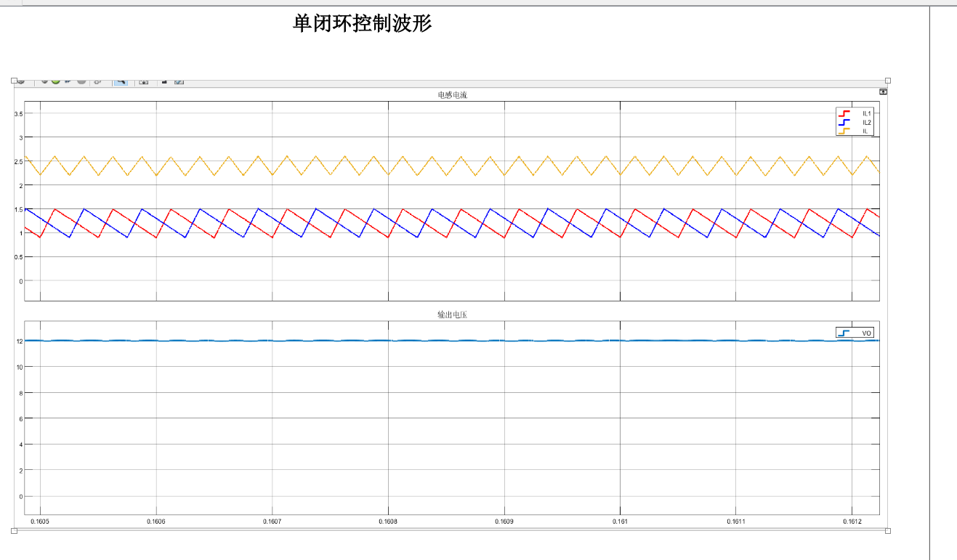Click the "8" tick on the voltage plot
The height and width of the screenshot is (560, 957).
[20, 393]
